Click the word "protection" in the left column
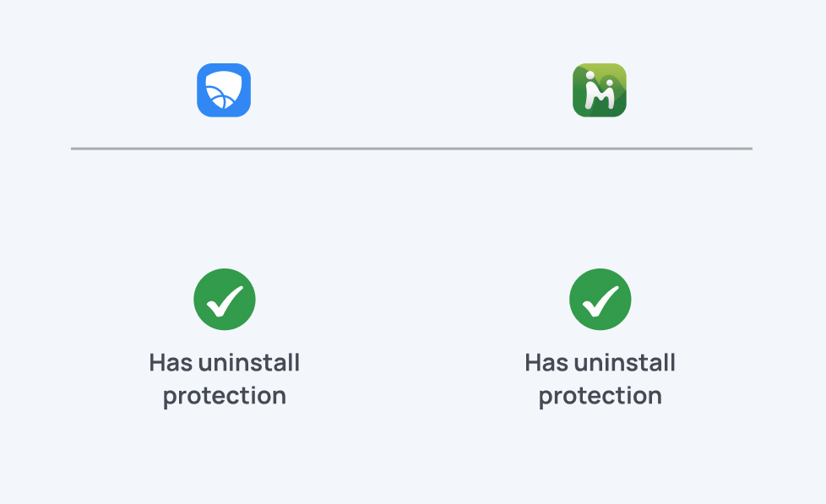This screenshot has width=826, height=504. (225, 396)
